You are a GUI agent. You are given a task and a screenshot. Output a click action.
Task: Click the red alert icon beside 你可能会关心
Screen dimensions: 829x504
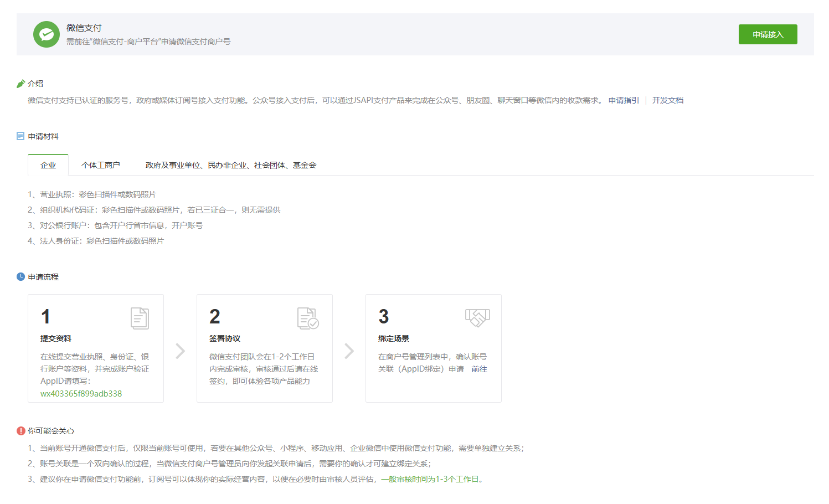click(x=21, y=431)
